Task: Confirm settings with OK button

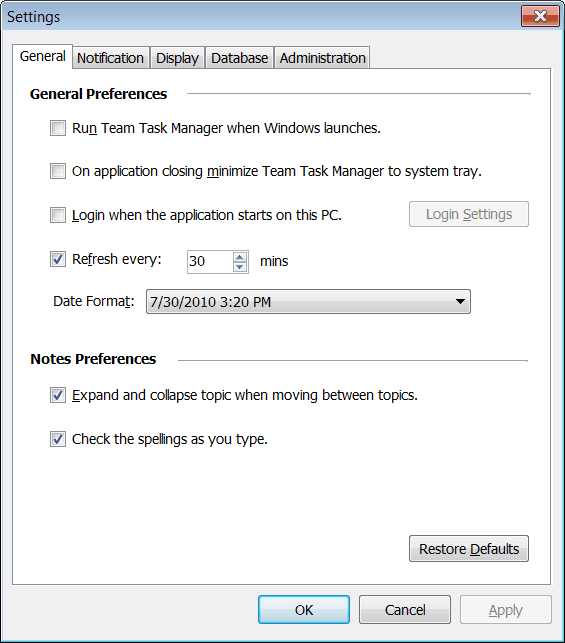Action: pyautogui.click(x=304, y=610)
